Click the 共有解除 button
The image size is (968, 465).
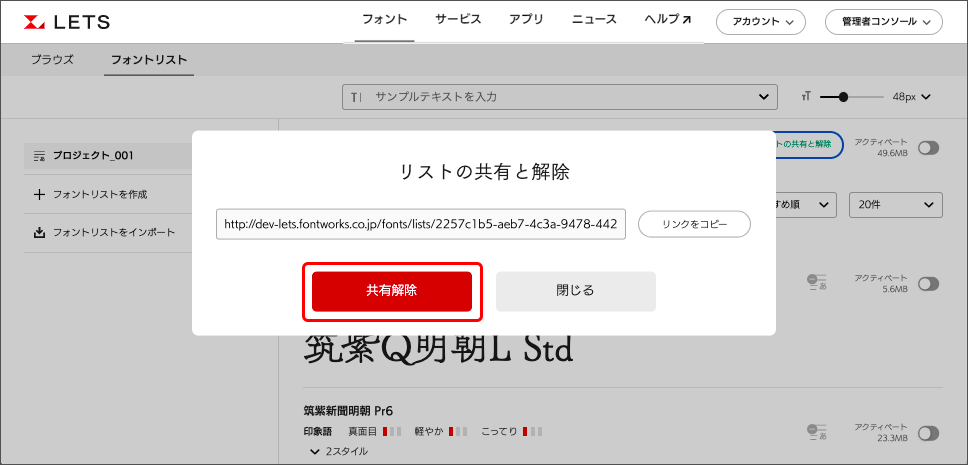[392, 291]
